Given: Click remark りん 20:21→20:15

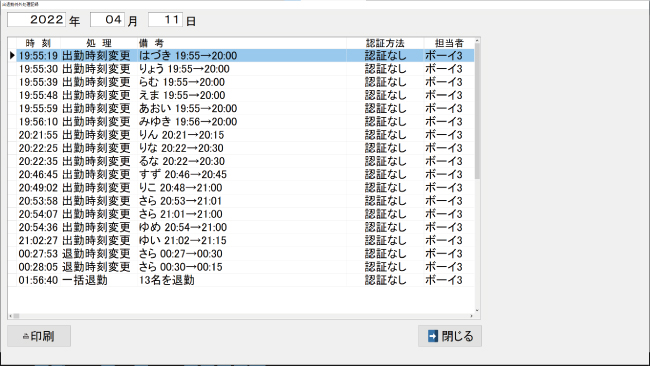Looking at the screenshot, I should coord(181,135).
